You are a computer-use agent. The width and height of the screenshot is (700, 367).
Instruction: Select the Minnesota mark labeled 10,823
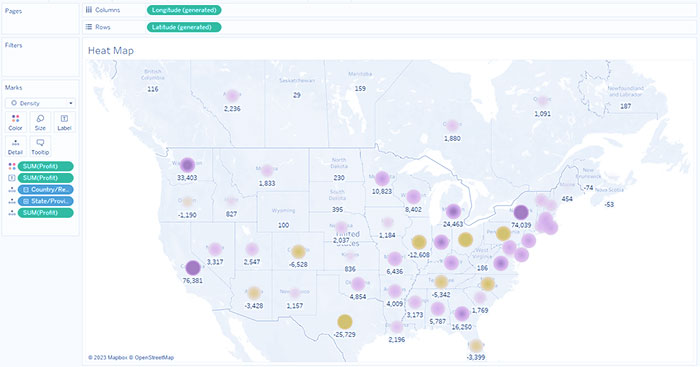pyautogui.click(x=382, y=179)
